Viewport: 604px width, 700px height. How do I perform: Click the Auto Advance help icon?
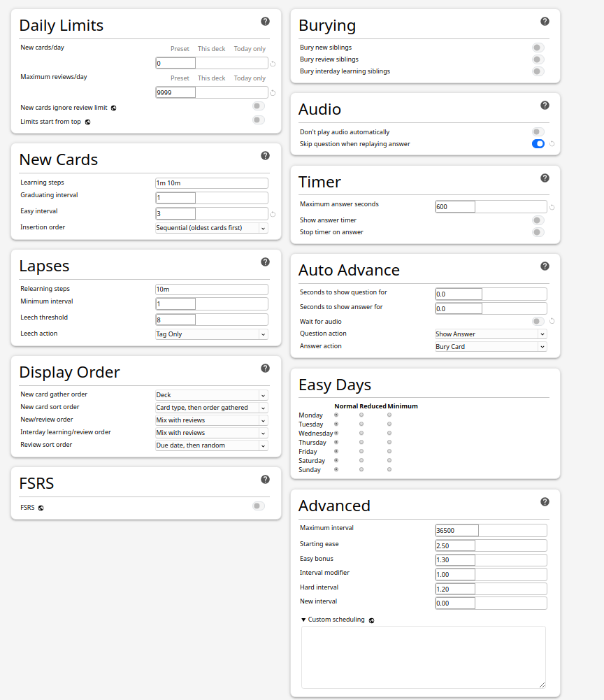point(545,266)
